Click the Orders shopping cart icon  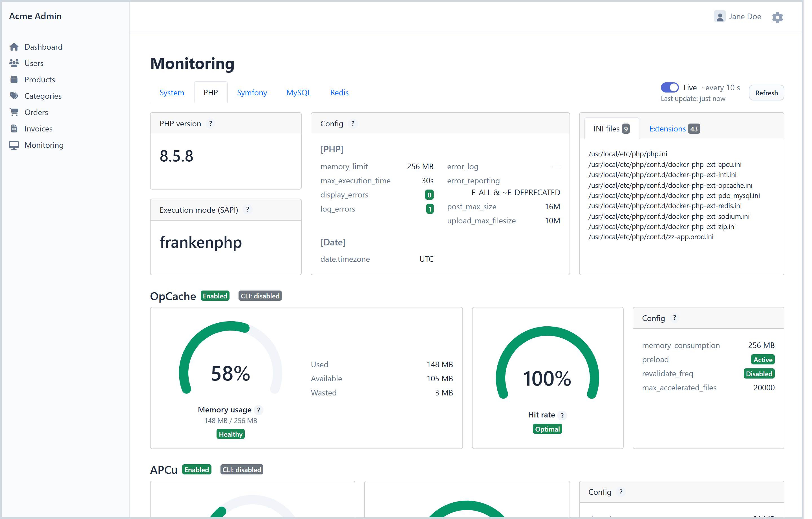(14, 112)
